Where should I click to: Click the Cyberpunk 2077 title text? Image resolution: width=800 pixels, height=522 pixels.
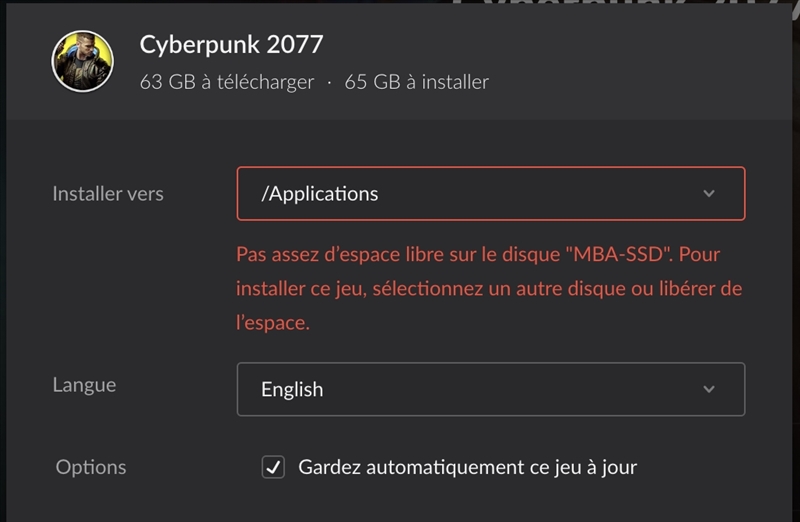tap(231, 45)
